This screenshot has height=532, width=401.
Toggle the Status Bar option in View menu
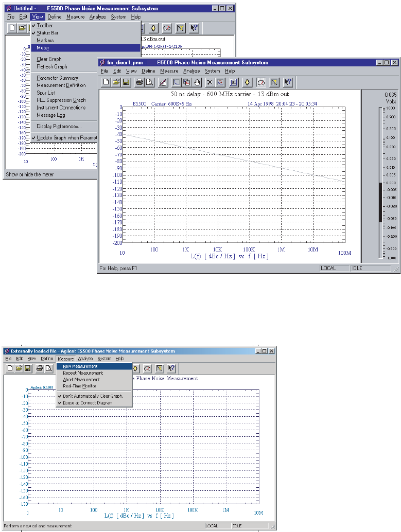click(47, 33)
